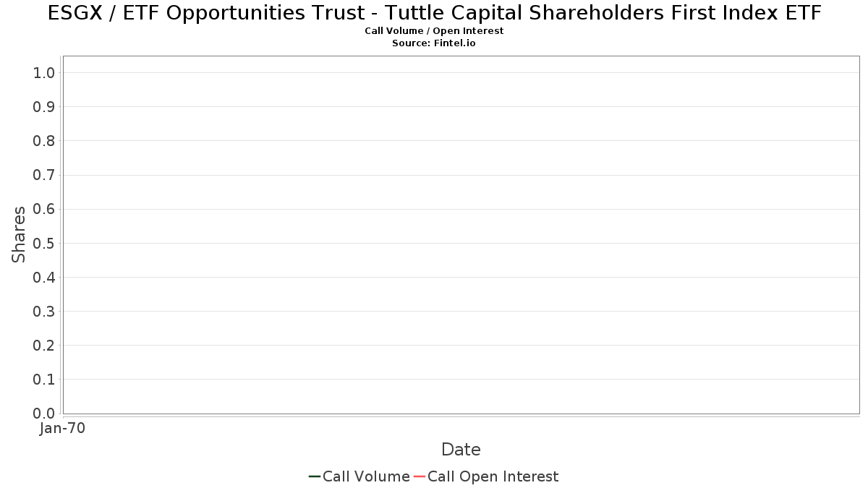Click the 0.4 y-axis tick label
Screen dimensions: 868x488
tap(44, 277)
